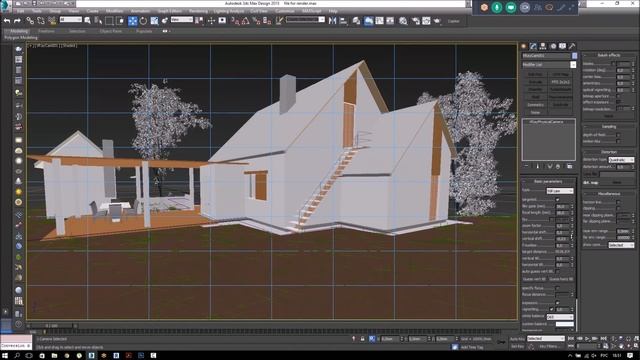Enable the motion blur checkbox
640x360 pixels.
[x=618, y=142]
